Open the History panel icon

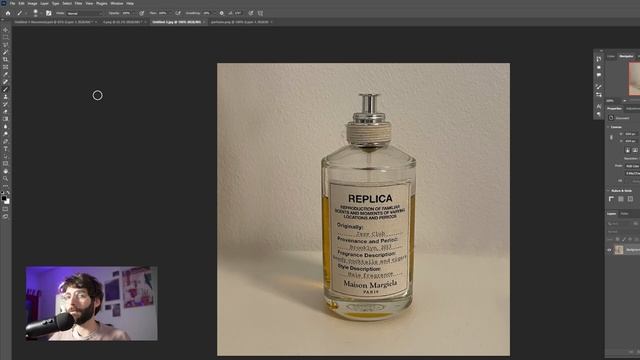pos(599,58)
